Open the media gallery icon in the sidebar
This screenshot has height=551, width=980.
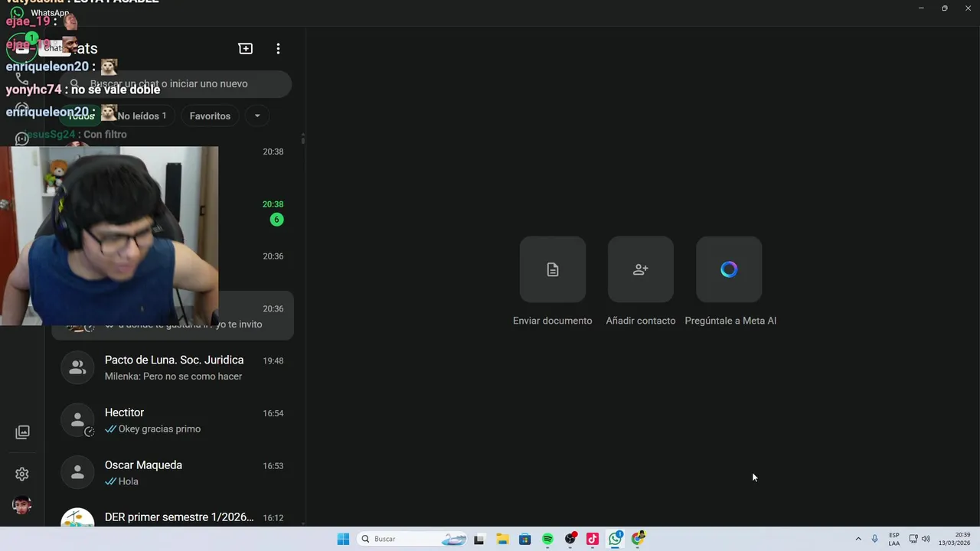coord(22,432)
